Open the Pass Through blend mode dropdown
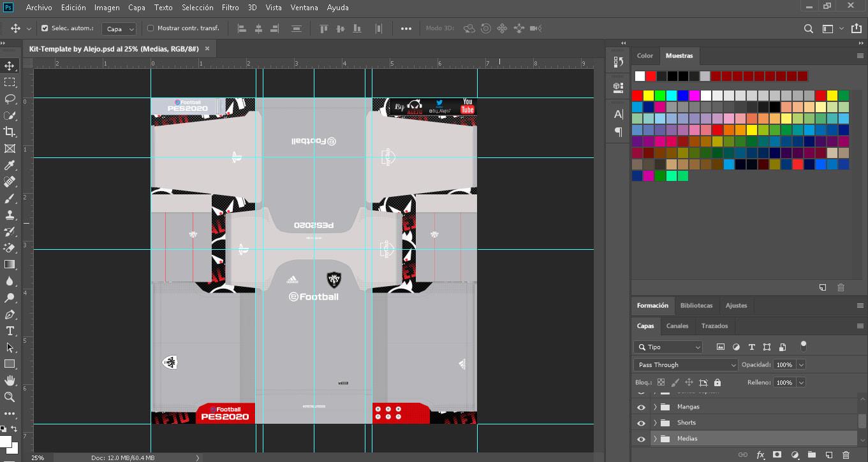868x462 pixels. tap(686, 365)
